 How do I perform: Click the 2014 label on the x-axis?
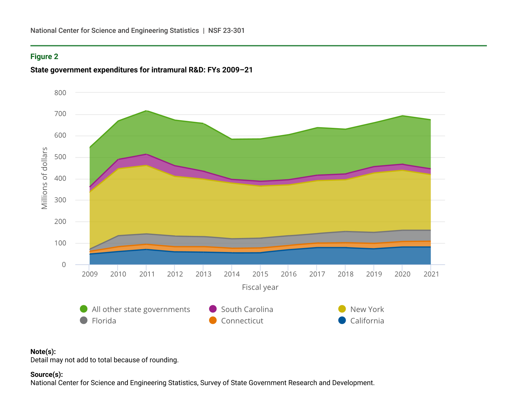click(x=232, y=274)
